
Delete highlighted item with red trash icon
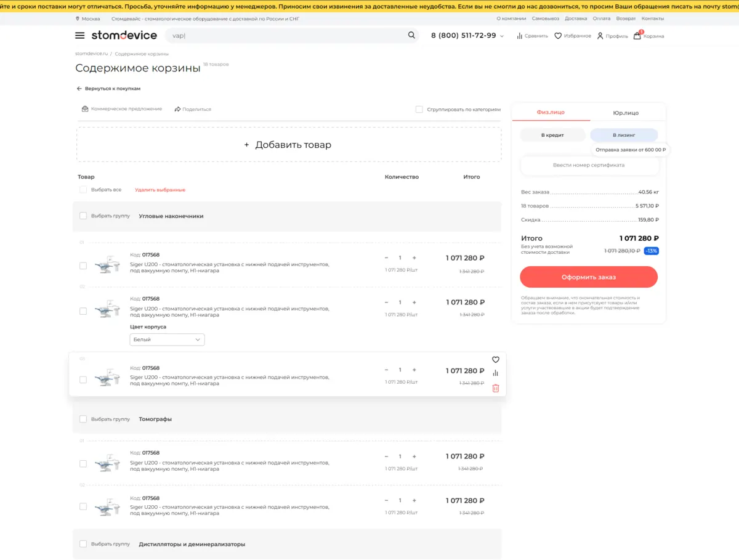496,388
